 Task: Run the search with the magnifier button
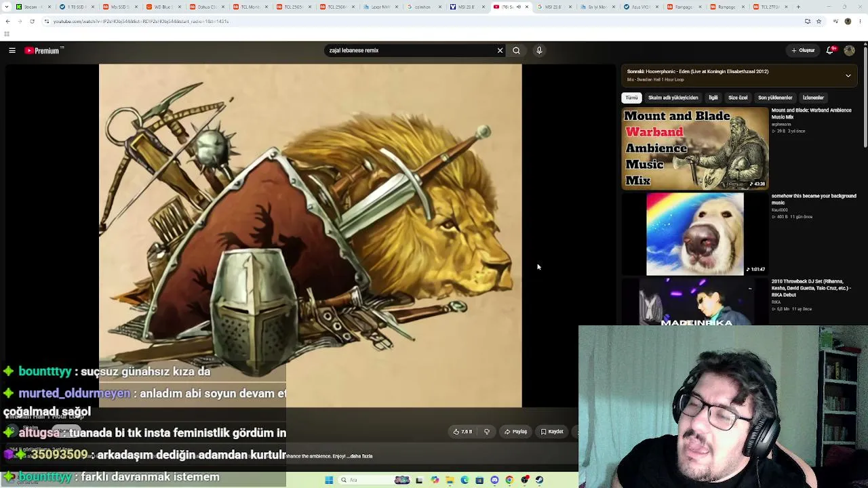tap(516, 50)
